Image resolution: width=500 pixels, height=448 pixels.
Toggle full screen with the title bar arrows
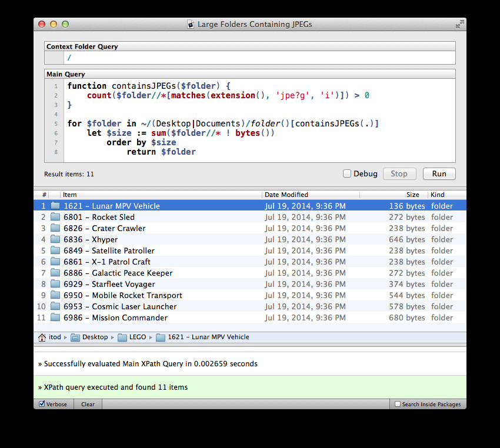[459, 24]
